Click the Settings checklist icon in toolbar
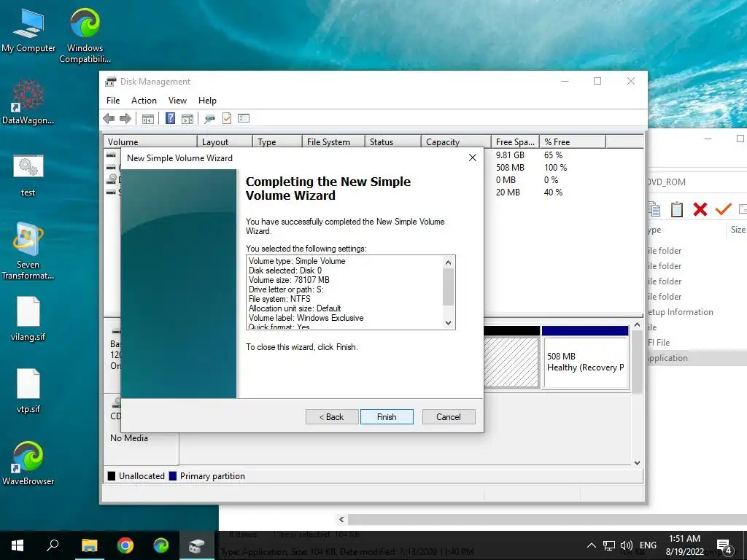Screen dimensions: 747x560 coord(244,118)
